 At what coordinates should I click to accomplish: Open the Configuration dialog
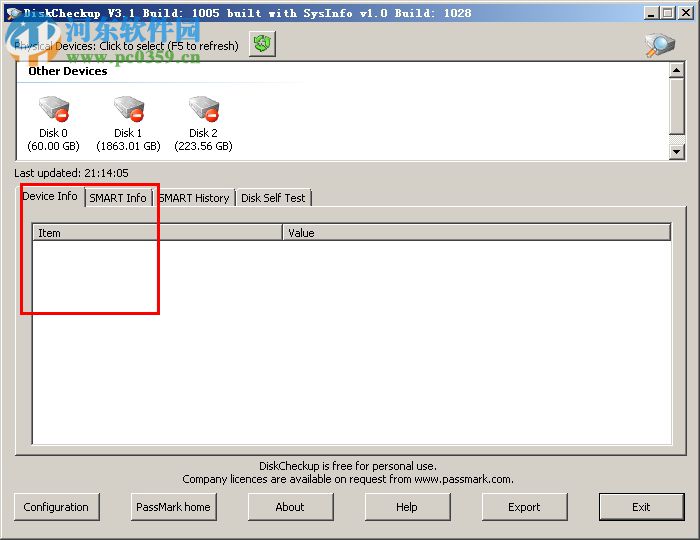56,507
